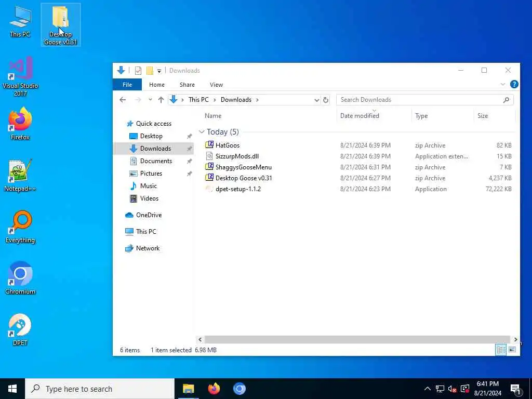
Task: Open Network in the navigation pane
Action: (x=148, y=248)
